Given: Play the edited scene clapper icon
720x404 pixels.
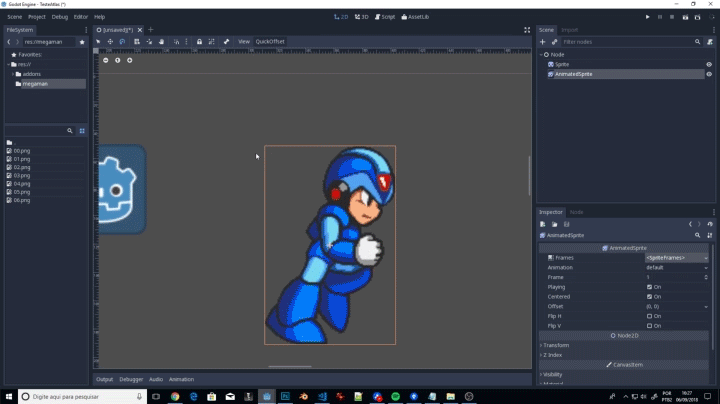Looking at the screenshot, I should point(685,17).
